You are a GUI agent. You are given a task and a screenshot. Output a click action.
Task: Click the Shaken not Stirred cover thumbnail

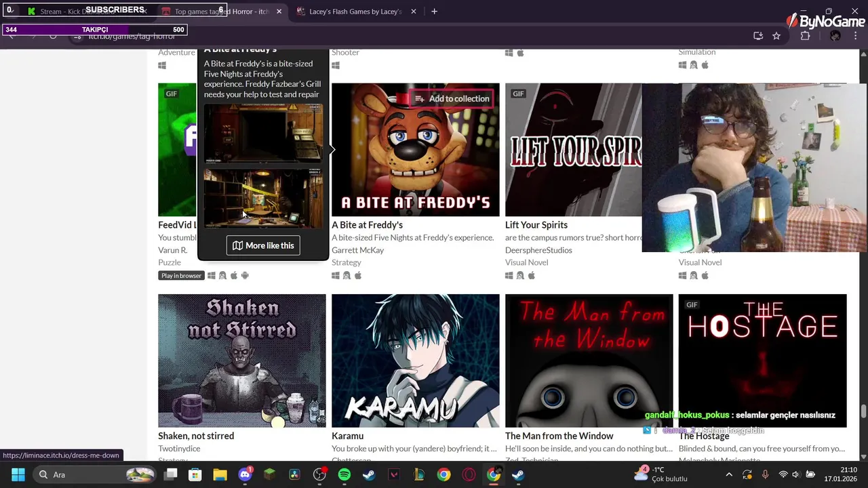pyautogui.click(x=242, y=361)
